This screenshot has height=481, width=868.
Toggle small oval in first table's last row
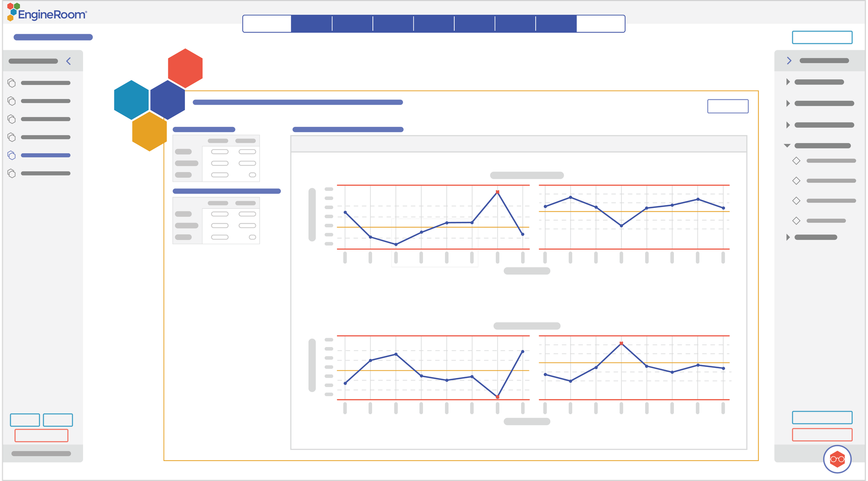[252, 175]
